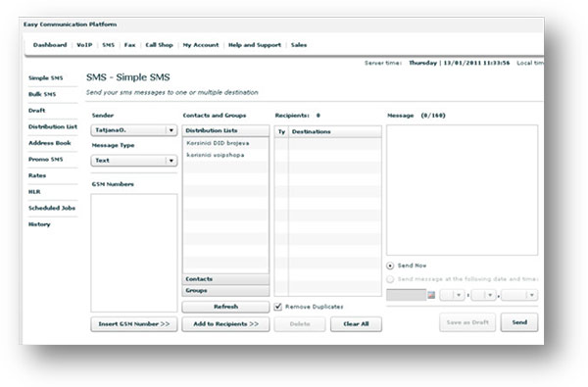This screenshot has width=588, height=387.
Task: Click the Add to Recipients button
Action: (x=225, y=324)
